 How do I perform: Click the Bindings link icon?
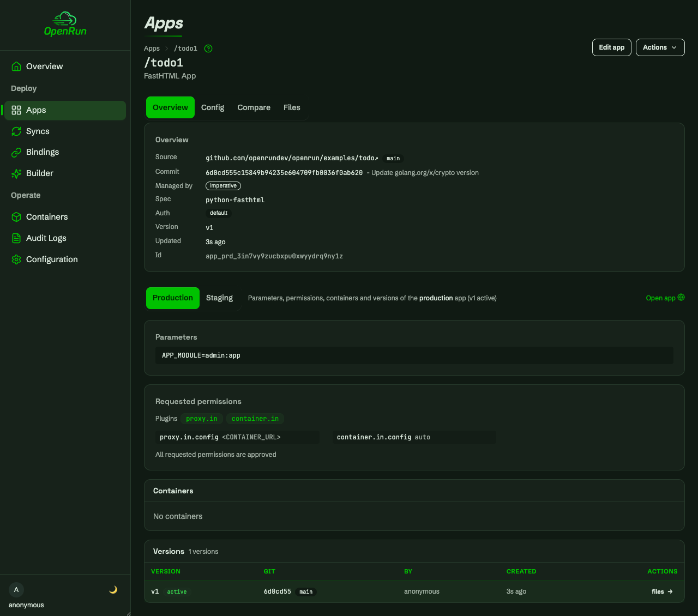click(x=16, y=152)
